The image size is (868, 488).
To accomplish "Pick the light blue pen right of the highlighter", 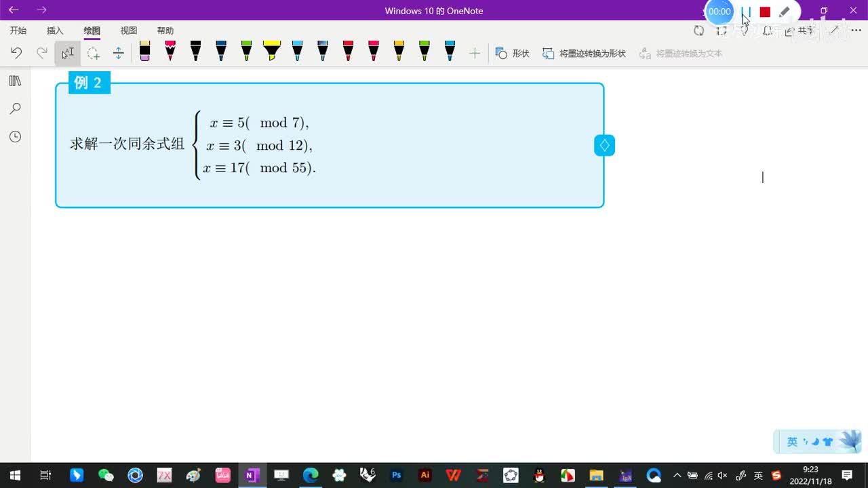I will tap(297, 51).
